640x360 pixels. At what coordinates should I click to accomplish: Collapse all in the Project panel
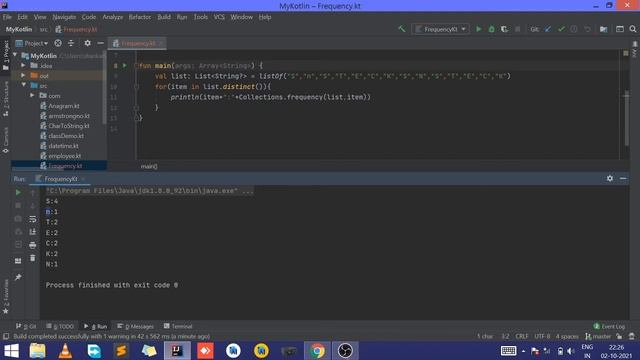71,43
